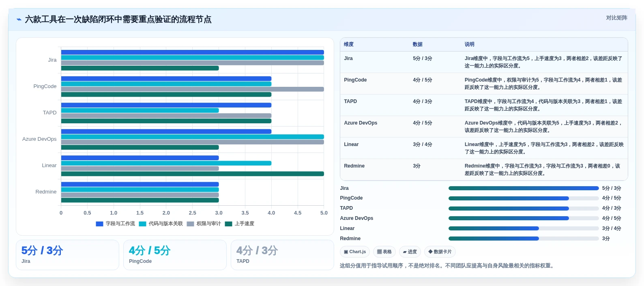Click Jira's 上手速度 chart bar

tap(140, 68)
